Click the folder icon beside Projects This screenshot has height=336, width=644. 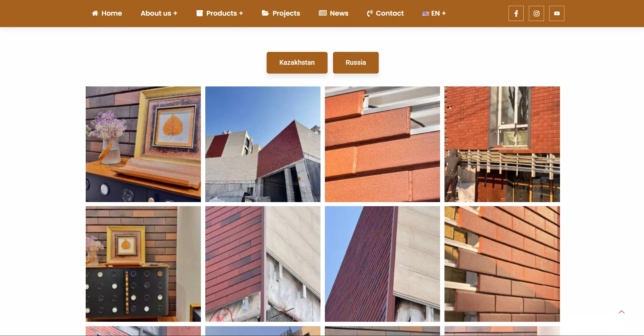265,13
